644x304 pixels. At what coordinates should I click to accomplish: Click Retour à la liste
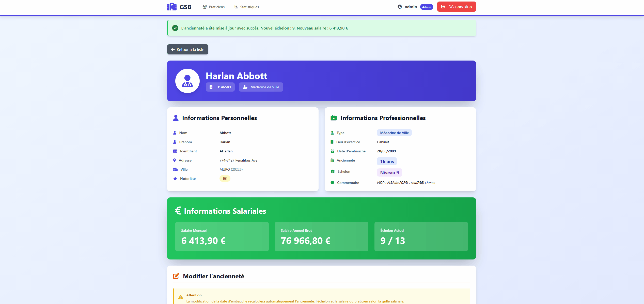pos(187,49)
